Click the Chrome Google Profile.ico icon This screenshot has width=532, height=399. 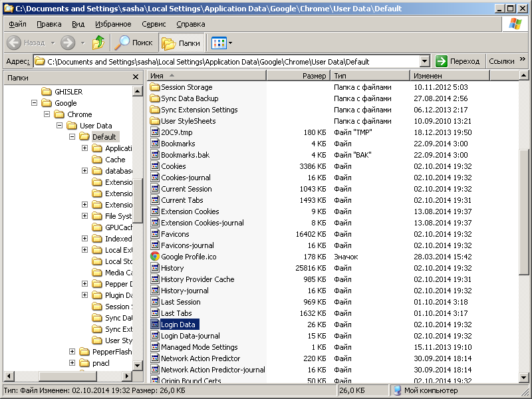click(155, 257)
